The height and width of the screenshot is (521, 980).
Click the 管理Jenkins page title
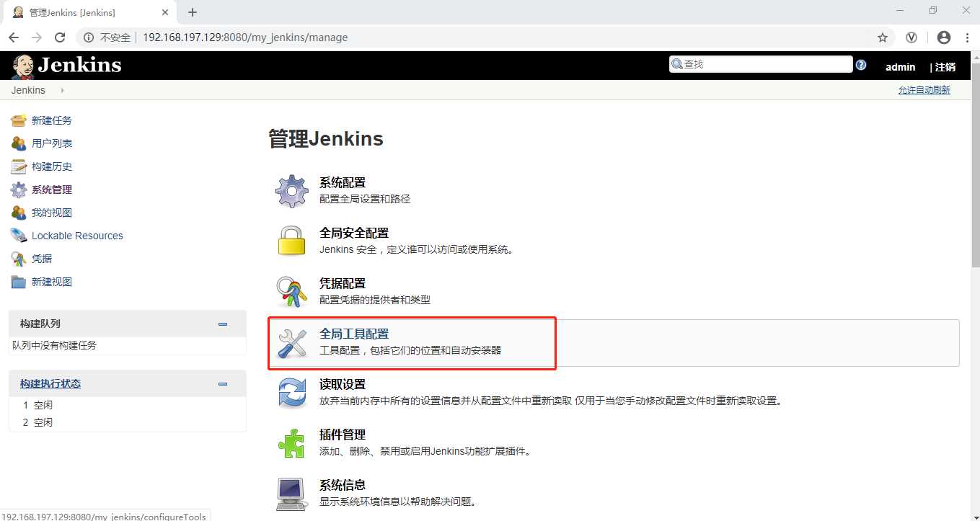pyautogui.click(x=326, y=139)
